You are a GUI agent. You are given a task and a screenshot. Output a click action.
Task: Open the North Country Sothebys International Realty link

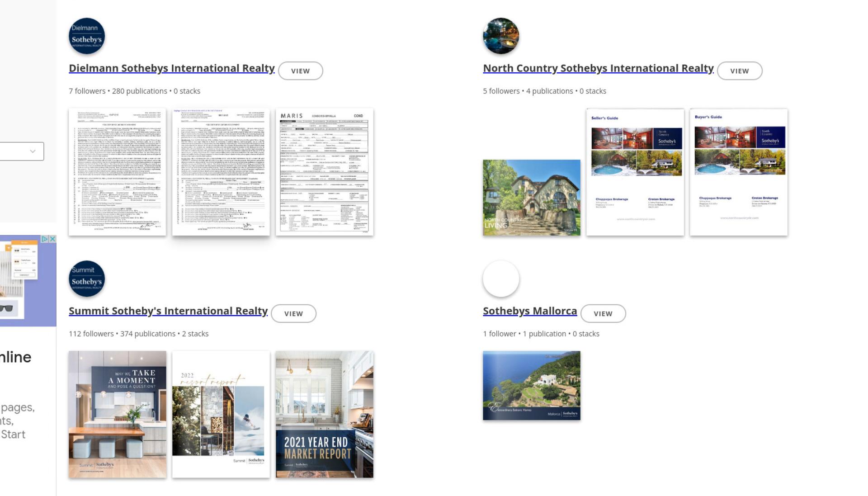coord(598,68)
